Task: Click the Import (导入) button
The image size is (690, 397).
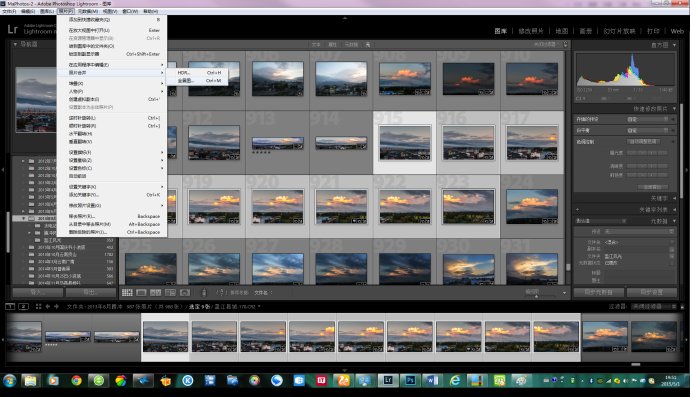Action: (38, 292)
